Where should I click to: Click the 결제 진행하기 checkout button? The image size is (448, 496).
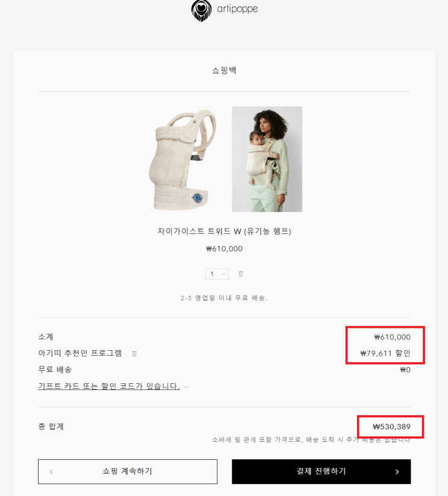[x=321, y=471]
